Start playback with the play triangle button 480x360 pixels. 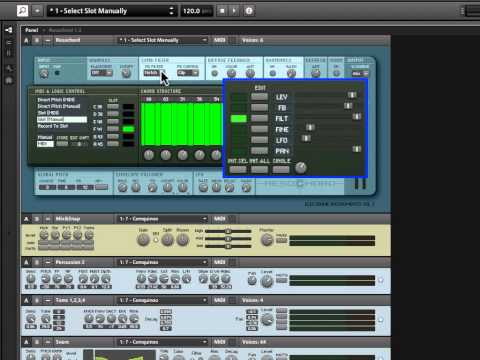234,11
